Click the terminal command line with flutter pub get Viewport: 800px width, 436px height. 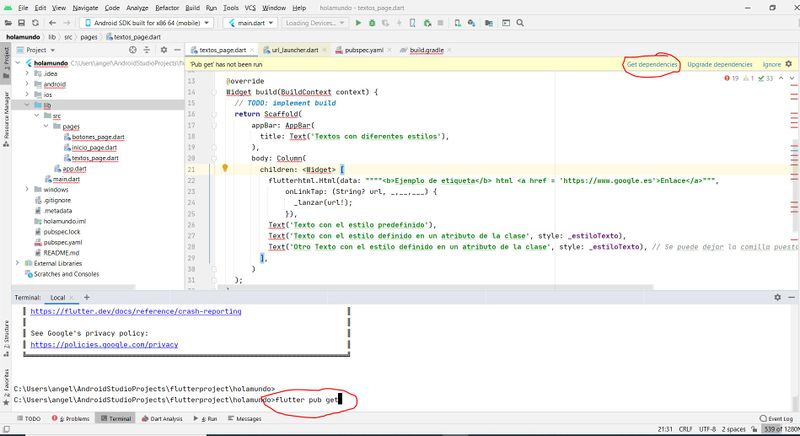point(177,400)
